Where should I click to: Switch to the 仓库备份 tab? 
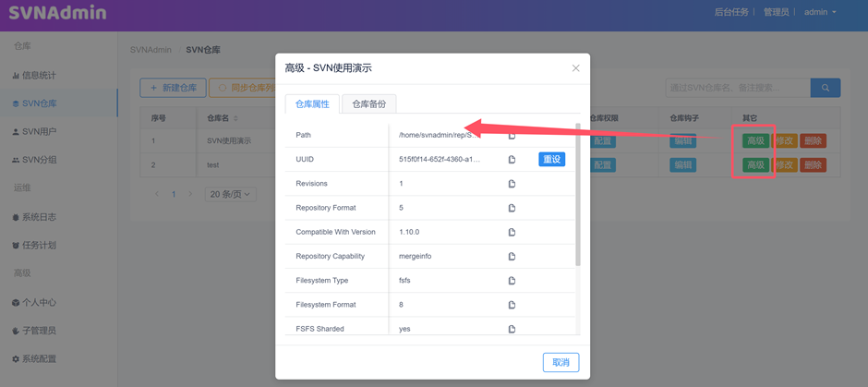368,104
